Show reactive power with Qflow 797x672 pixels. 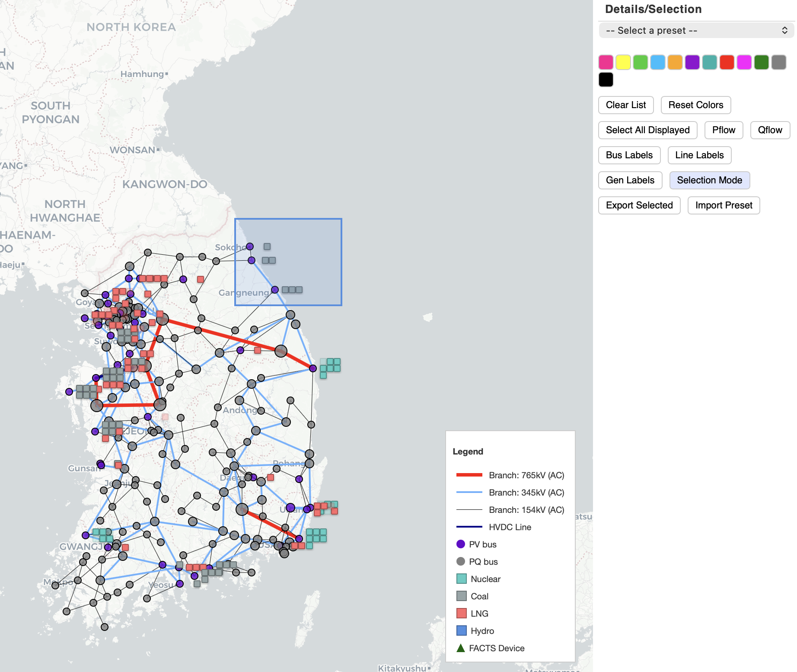(x=770, y=130)
